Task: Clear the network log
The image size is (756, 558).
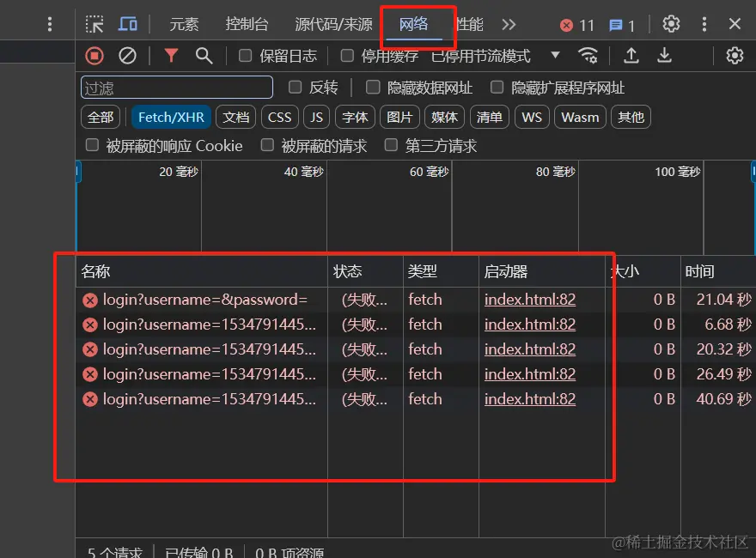Action: (127, 56)
